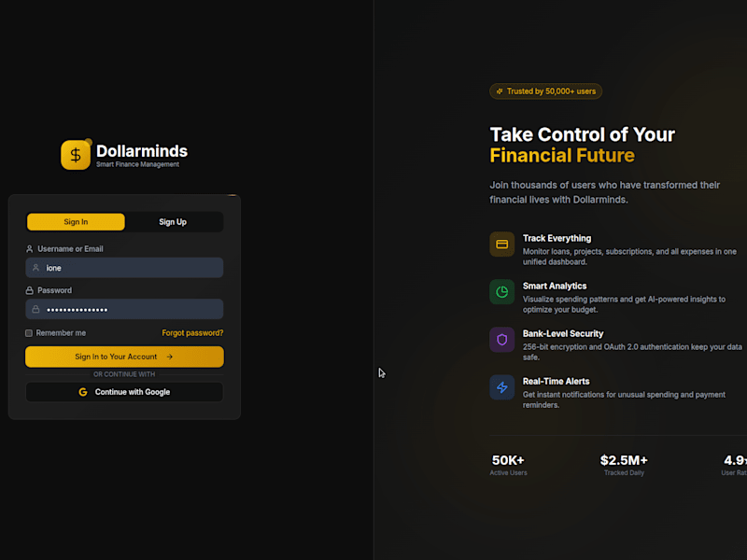Toggle the Remember me checkbox
This screenshot has width=747, height=560.
point(29,333)
